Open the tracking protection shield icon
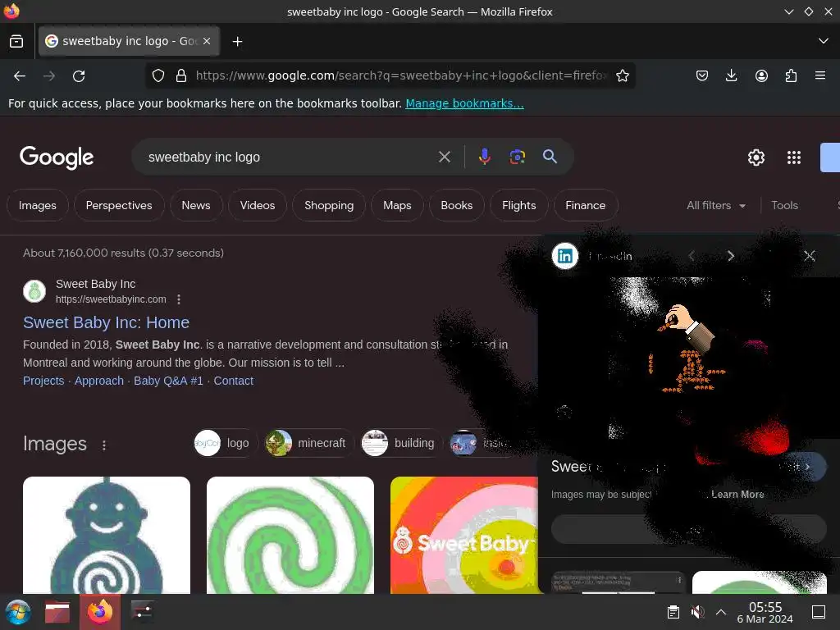 (158, 75)
